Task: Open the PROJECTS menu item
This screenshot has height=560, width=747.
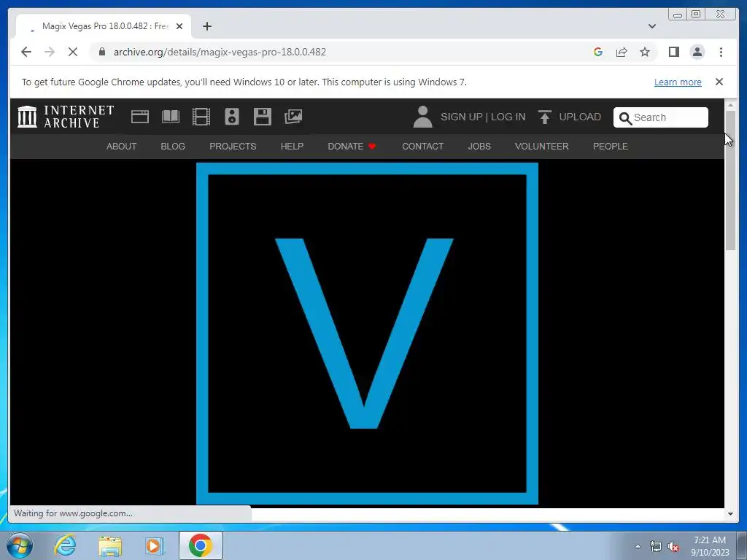Action: point(233,146)
